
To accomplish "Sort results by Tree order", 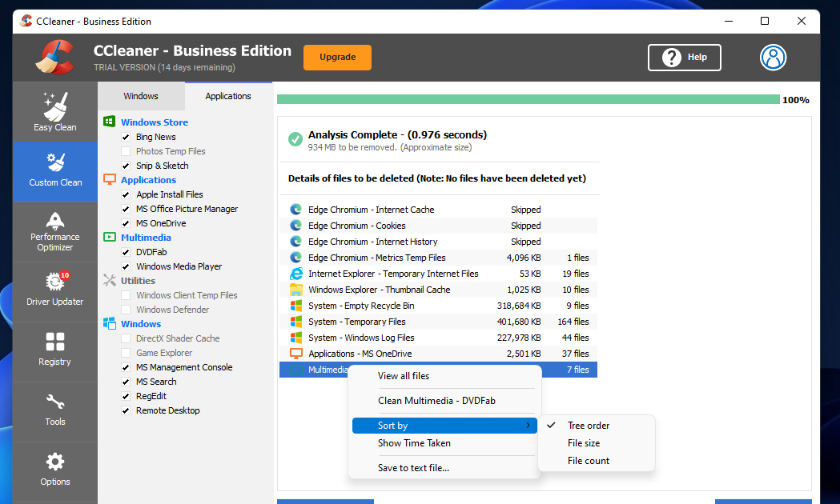I will (x=597, y=426).
